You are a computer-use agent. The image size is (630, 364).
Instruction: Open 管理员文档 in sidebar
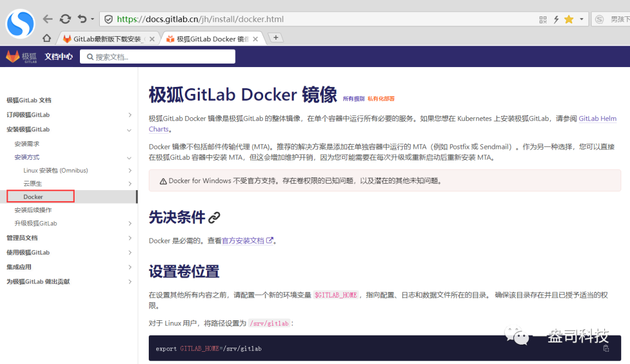(x=22, y=237)
